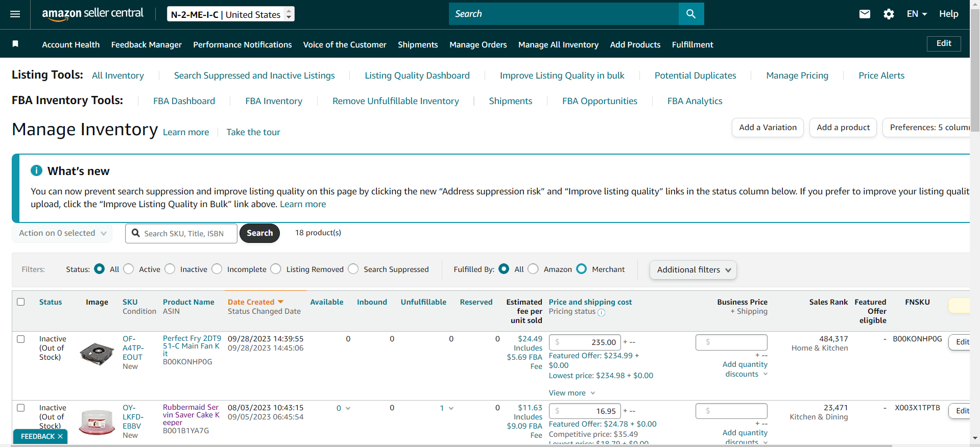Open Feedback Manager menu item
The height and width of the screenshot is (447, 980).
(x=147, y=44)
